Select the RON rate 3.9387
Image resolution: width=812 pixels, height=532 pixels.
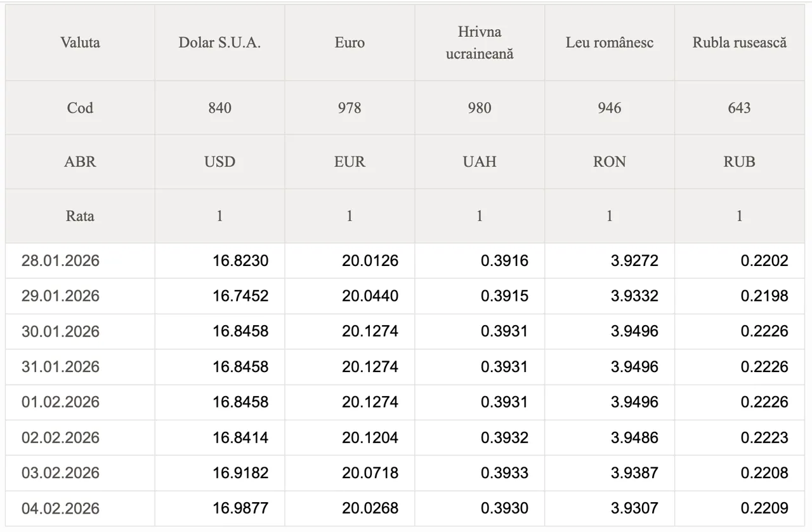pos(634,473)
